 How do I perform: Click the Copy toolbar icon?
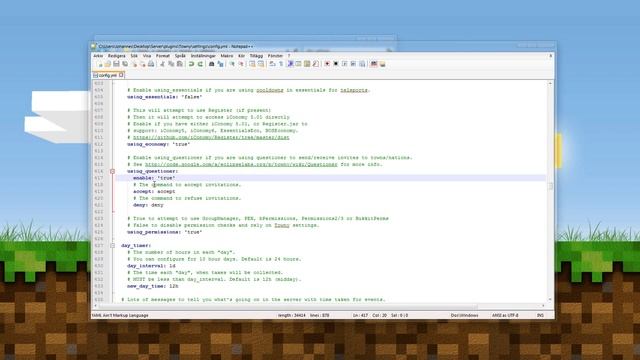click(171, 64)
